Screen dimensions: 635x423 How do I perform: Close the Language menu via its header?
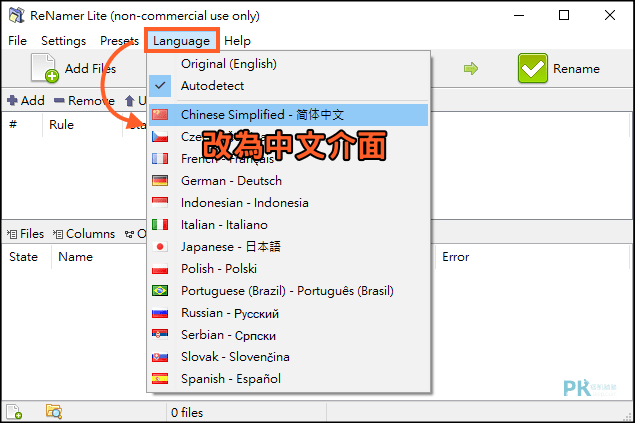pos(181,41)
